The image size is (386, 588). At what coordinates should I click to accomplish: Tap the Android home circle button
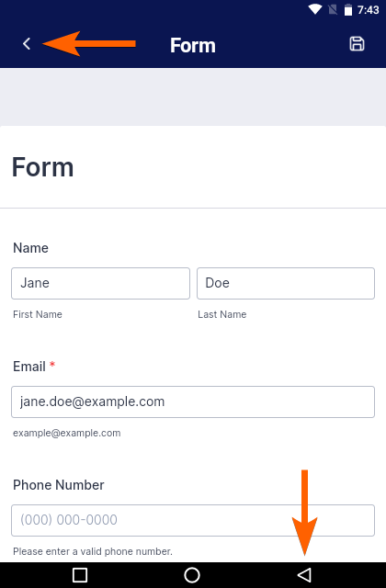(x=192, y=575)
